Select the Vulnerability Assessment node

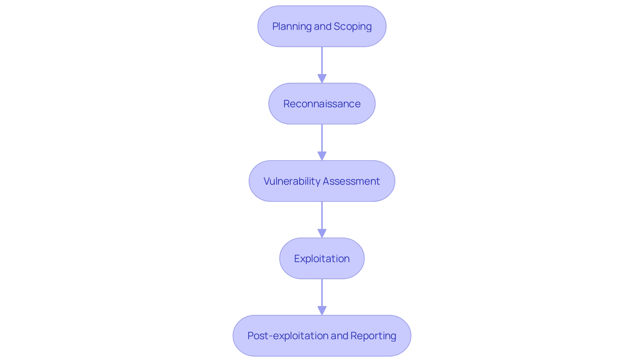pos(322,181)
